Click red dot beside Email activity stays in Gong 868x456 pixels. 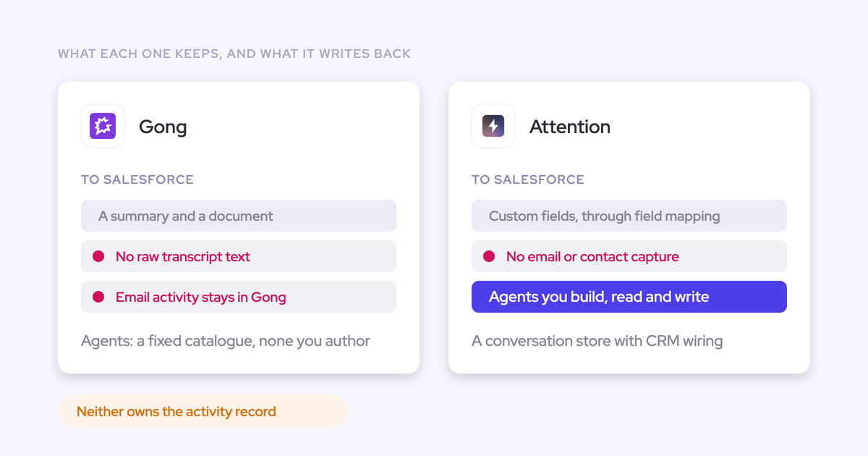[x=98, y=297]
